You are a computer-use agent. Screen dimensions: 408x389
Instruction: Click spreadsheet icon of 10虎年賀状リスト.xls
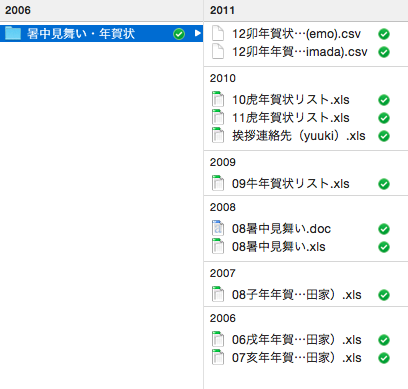click(x=218, y=99)
